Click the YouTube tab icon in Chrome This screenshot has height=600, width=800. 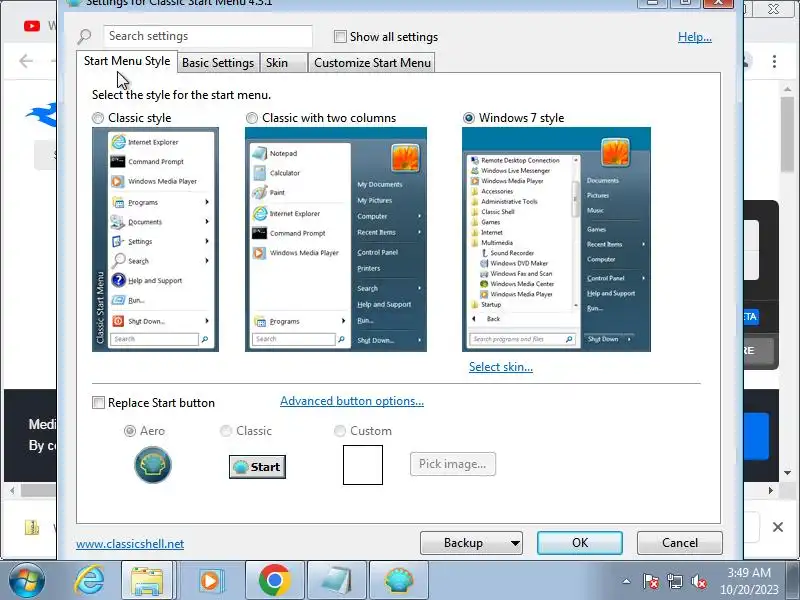pos(32,26)
